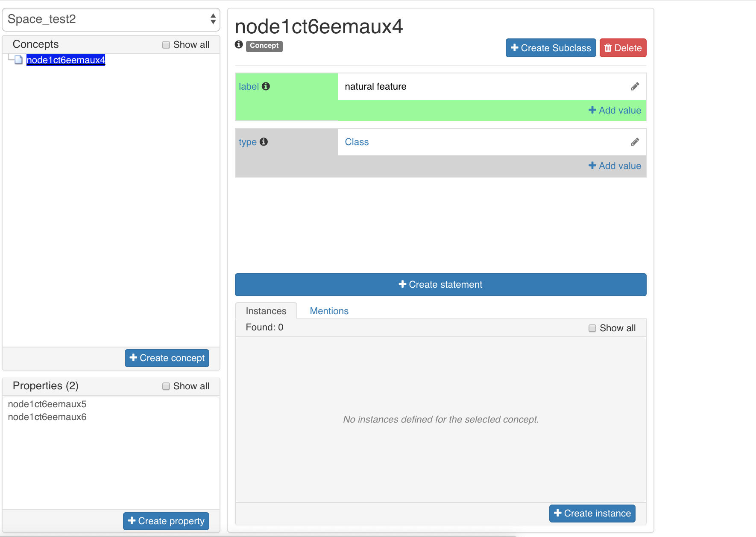Click the Create statement button

(440, 285)
